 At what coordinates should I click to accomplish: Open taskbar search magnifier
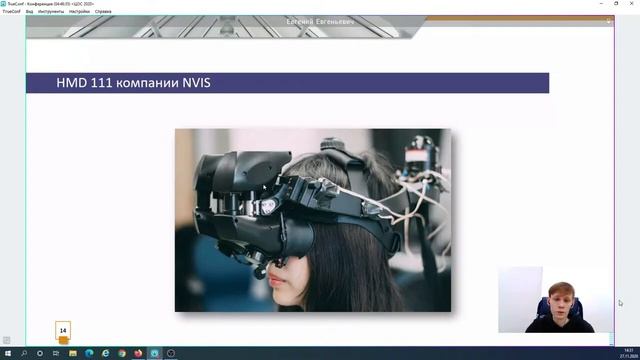click(x=24, y=353)
